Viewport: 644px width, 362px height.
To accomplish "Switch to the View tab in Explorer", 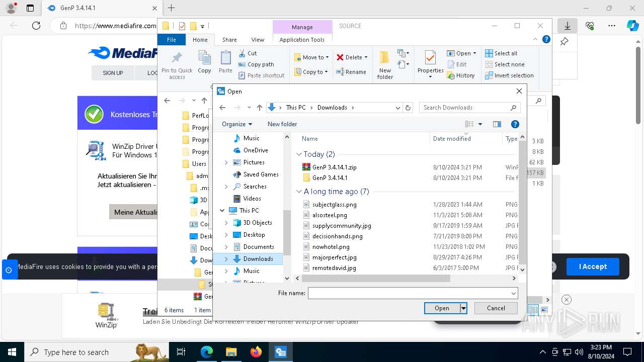I will [258, 40].
